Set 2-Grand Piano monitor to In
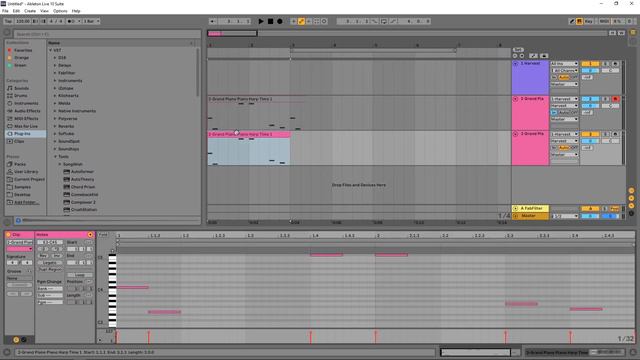Viewport: 640px width, 360px height. [554, 112]
